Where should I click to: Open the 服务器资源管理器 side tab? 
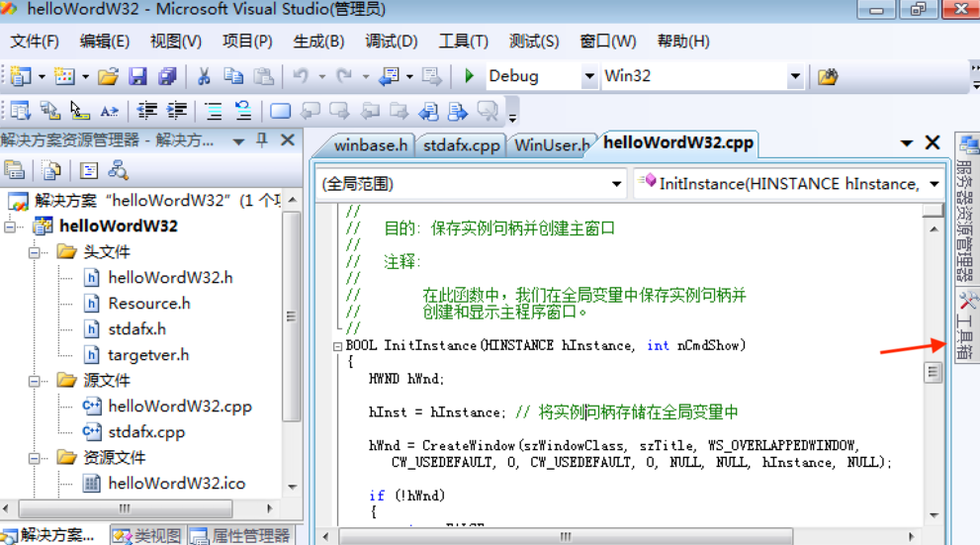point(967,209)
